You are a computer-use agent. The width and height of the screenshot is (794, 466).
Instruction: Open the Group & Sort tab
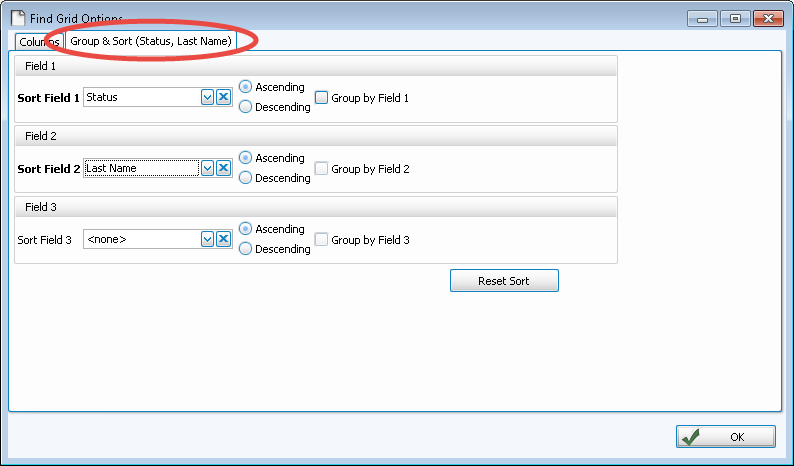point(151,41)
